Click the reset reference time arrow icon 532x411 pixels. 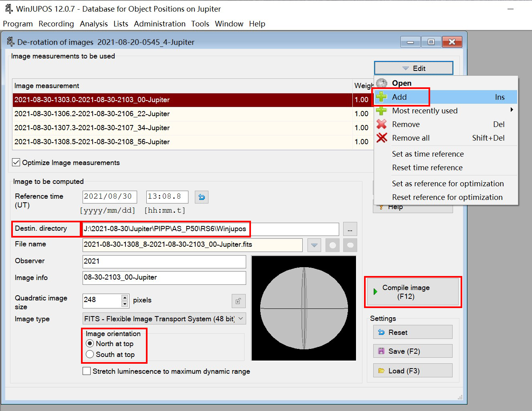(x=202, y=197)
